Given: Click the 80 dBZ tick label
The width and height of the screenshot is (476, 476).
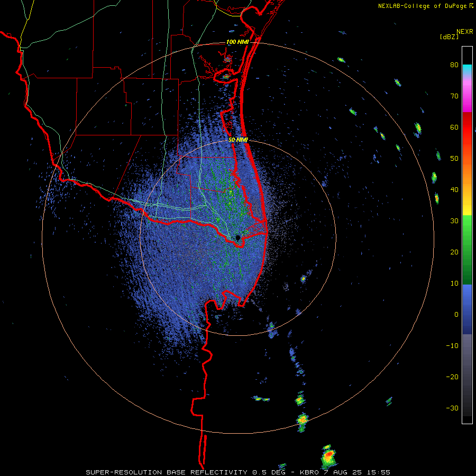Looking at the screenshot, I should click(454, 65).
